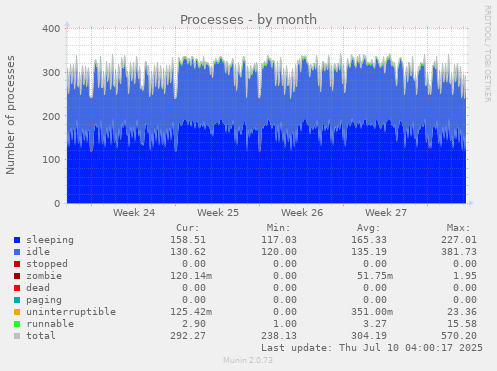Click the 'Max:' column header

[459, 228]
